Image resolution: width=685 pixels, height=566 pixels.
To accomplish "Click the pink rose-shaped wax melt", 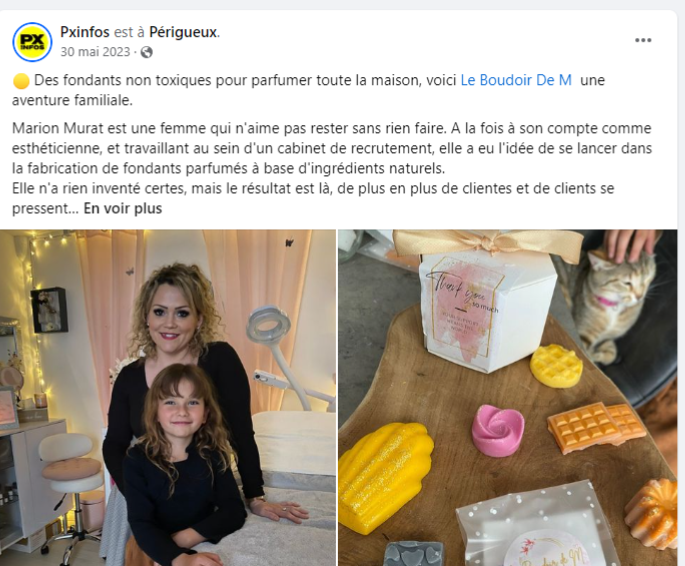I will click(498, 429).
